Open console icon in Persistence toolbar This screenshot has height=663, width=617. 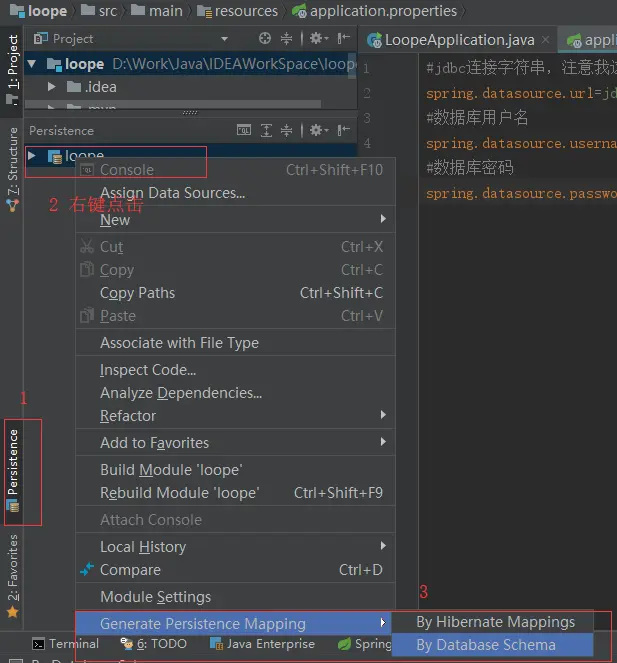(244, 130)
